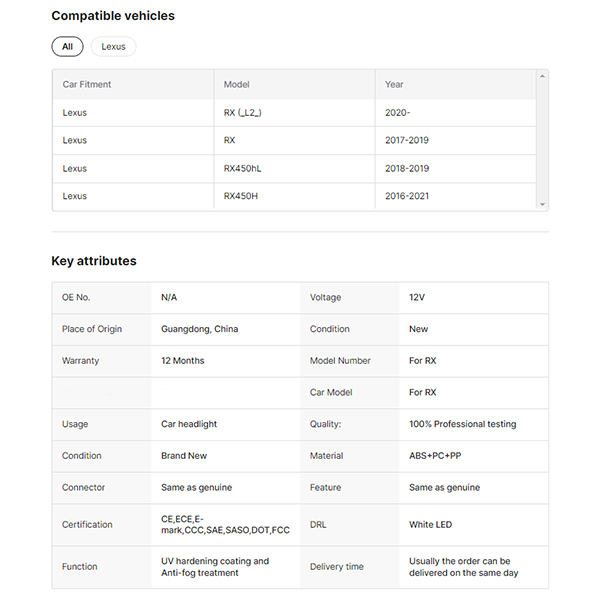
Task: Click the Year column header
Action: click(394, 85)
